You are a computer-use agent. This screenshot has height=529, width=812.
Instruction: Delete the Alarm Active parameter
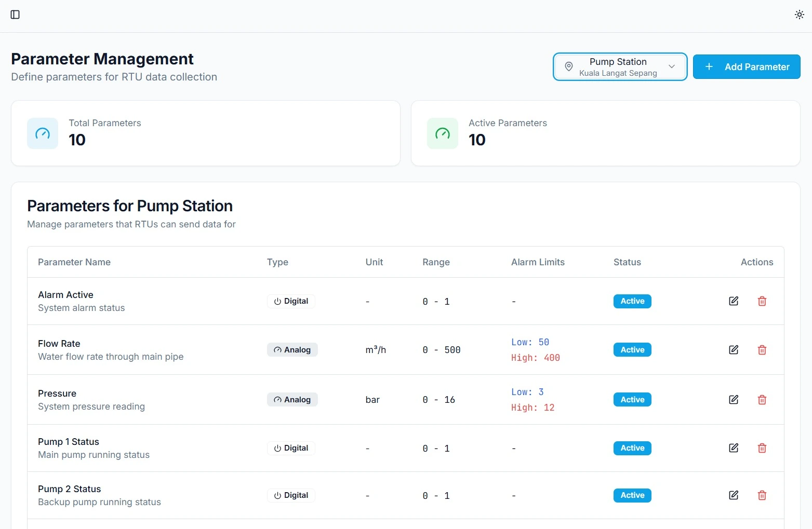(762, 301)
